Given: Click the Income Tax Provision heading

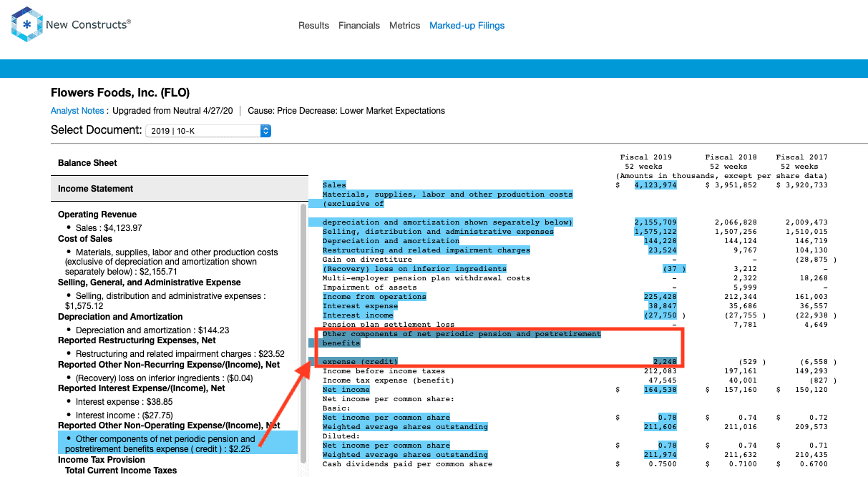Looking at the screenshot, I should pos(102,460).
